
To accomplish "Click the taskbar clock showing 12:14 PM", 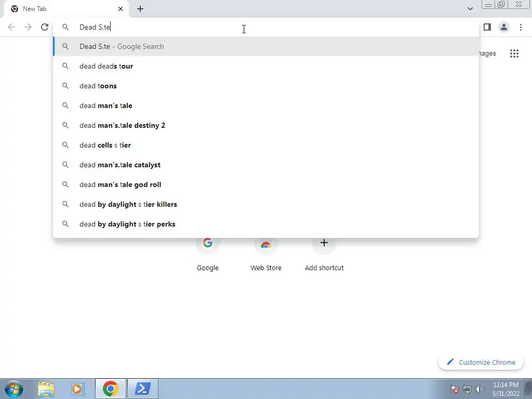I will tap(506, 389).
